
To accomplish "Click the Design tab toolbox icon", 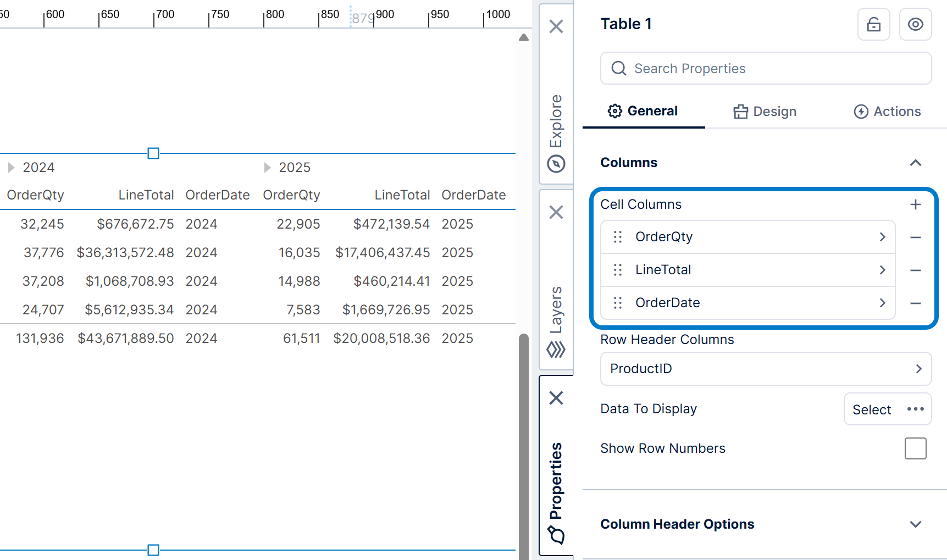I will tap(741, 112).
